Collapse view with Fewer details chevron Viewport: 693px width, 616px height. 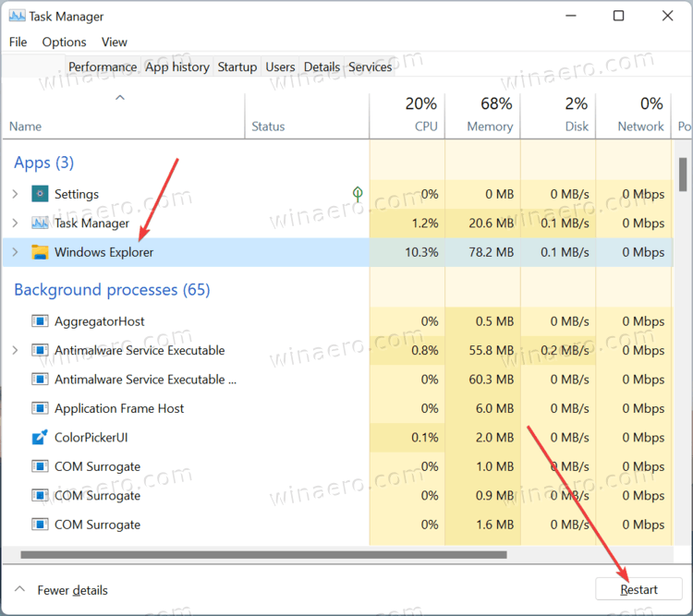(x=19, y=589)
